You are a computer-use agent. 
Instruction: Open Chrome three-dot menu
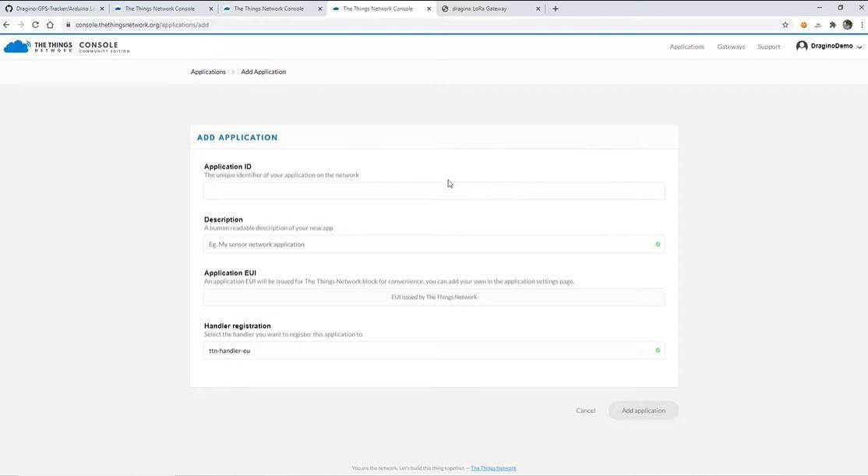[862, 25]
